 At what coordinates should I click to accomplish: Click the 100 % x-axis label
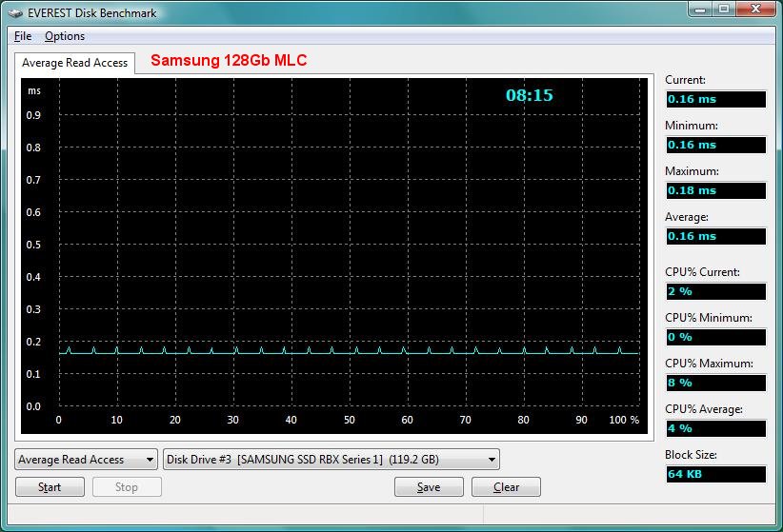(624, 420)
